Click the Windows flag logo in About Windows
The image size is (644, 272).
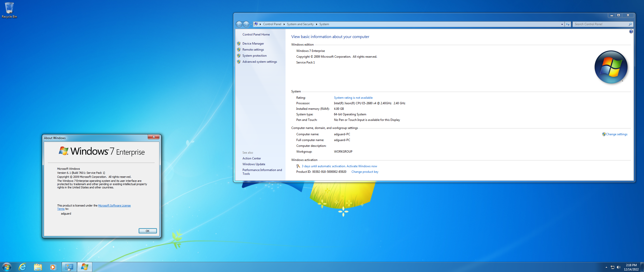[63, 151]
